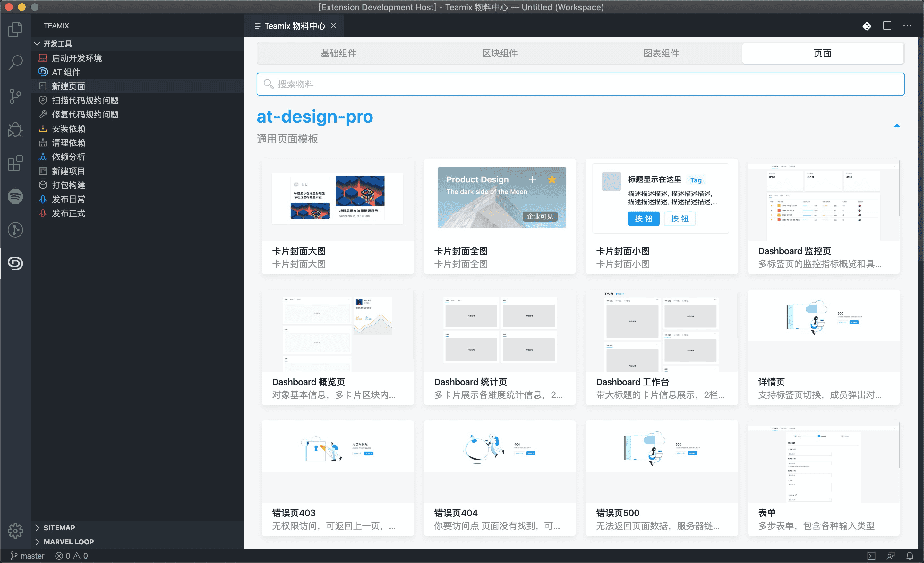Open notifications bell in status bar
Image resolution: width=924 pixels, height=563 pixels.
(910, 556)
